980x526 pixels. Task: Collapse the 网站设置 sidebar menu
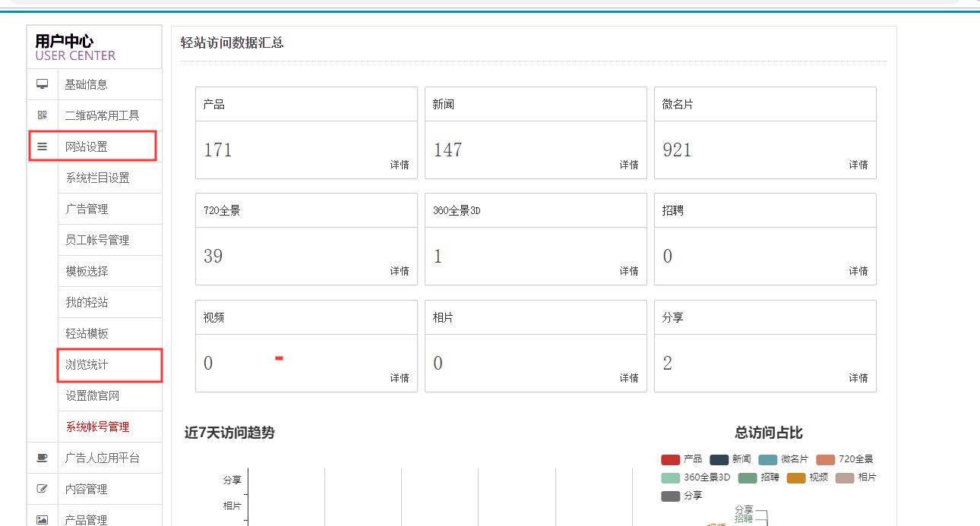pos(87,146)
